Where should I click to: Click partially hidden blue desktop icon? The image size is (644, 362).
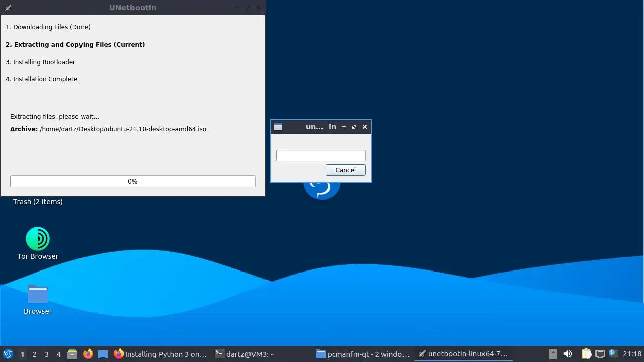[322, 191]
